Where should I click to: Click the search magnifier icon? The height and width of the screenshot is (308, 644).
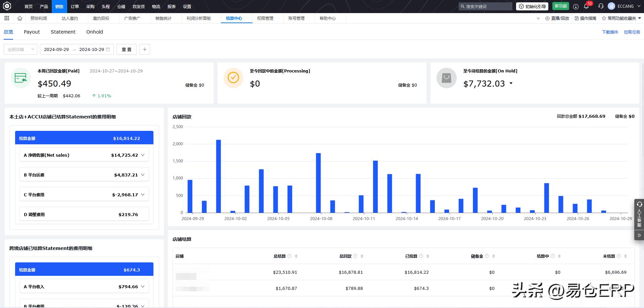pos(462,6)
